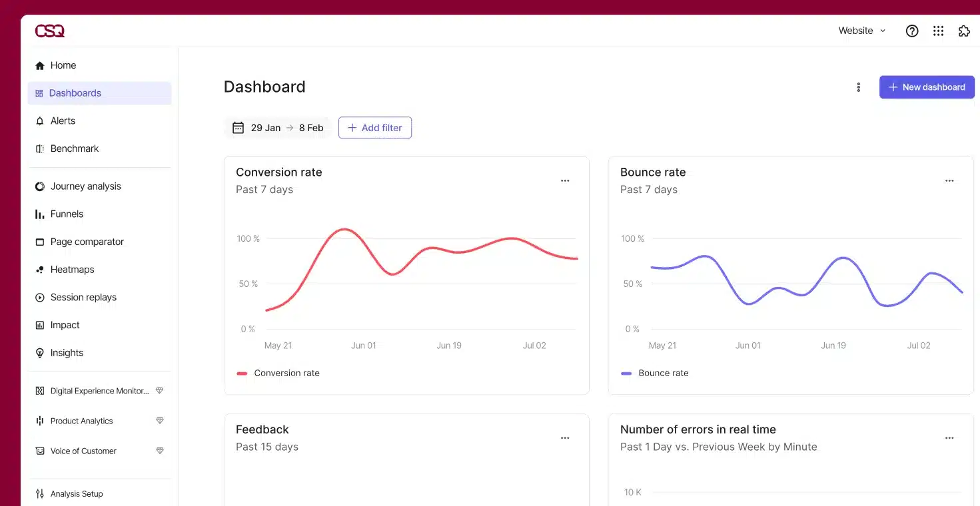Select the Session replays tool

point(83,297)
